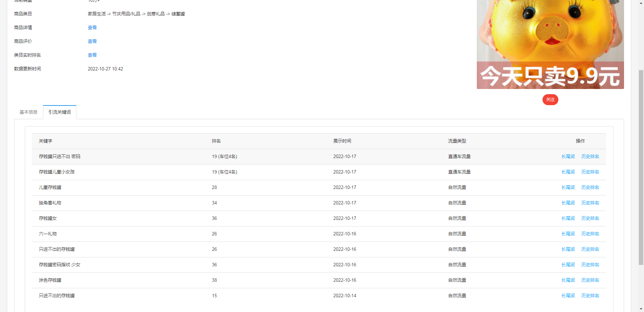The width and height of the screenshot is (644, 312).
Task: Open 长尾词 for 存钱罐女
Action: coord(568,218)
